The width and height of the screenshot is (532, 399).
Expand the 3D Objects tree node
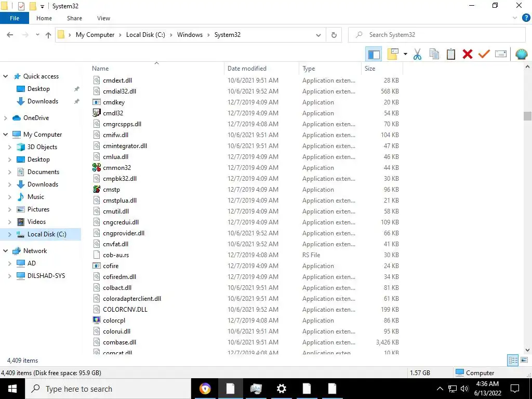[9, 147]
